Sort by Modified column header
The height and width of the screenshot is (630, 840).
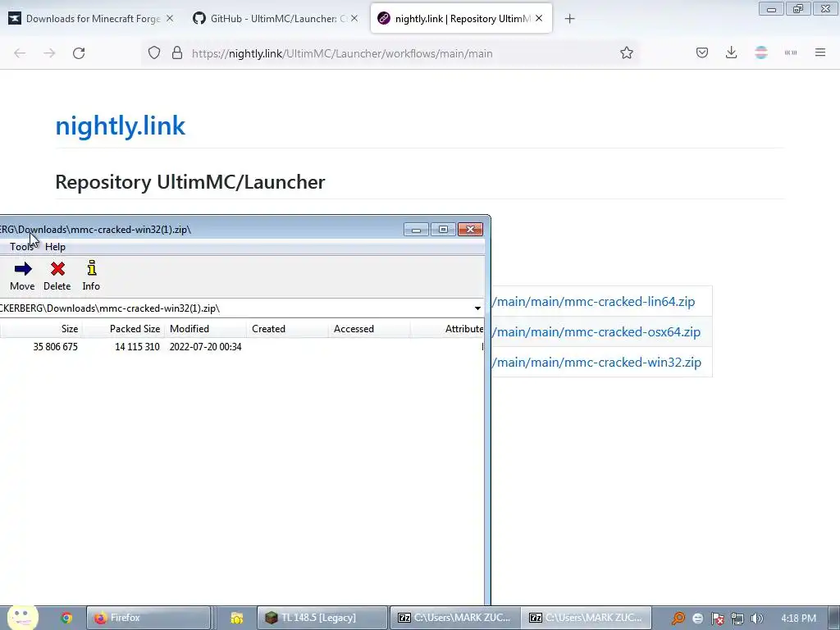[x=206, y=328]
